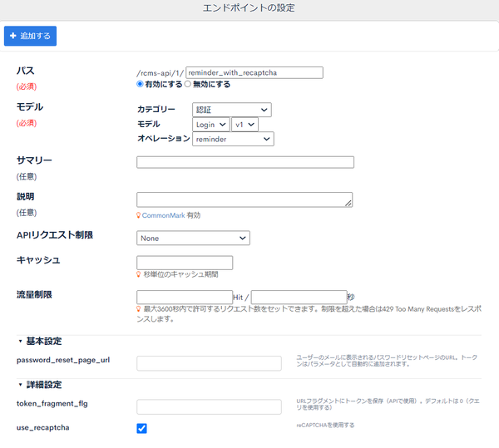The height and width of the screenshot is (448, 499).
Task: Click the キャッシュ input field
Action: pos(185,263)
